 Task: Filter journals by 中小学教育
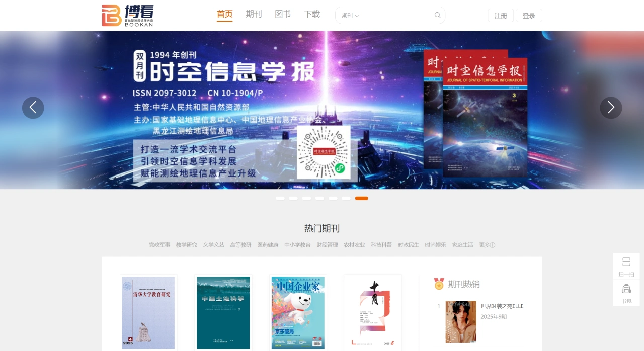298,245
